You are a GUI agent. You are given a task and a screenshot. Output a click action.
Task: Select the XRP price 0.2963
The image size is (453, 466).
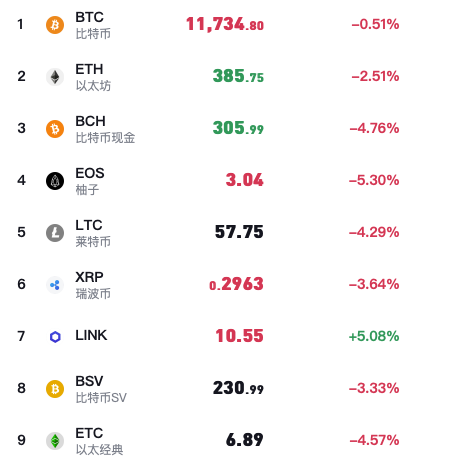tap(236, 284)
